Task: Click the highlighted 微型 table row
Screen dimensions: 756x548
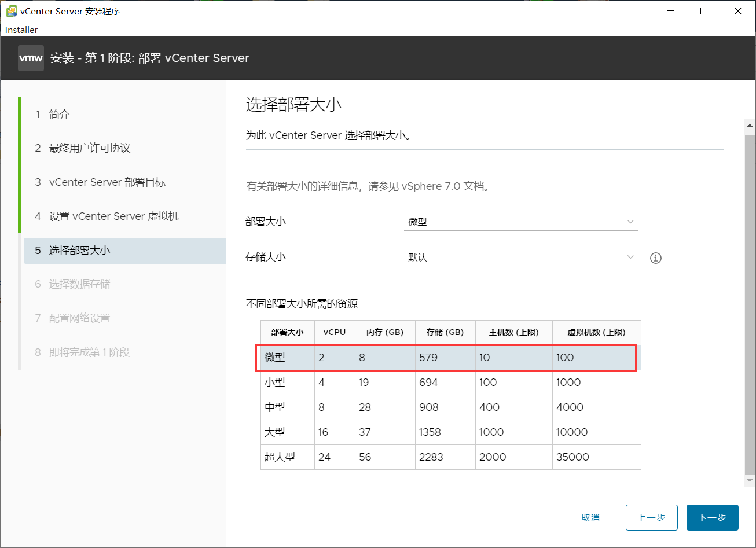Action: (x=446, y=358)
